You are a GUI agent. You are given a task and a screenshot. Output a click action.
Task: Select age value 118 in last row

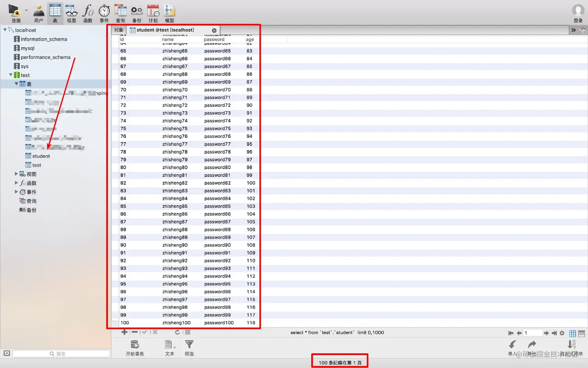tap(251, 323)
